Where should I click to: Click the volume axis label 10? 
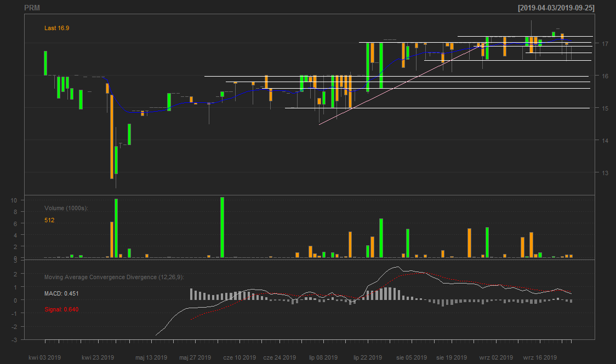14,200
